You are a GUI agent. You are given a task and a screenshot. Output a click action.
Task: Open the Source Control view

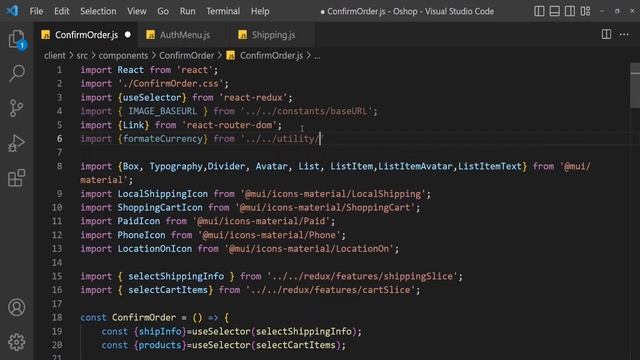16,108
